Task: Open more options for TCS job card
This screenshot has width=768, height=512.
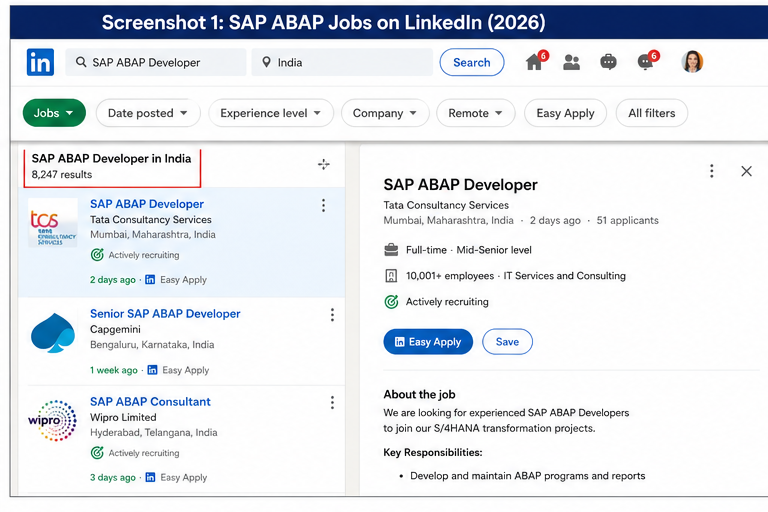Action: [323, 205]
